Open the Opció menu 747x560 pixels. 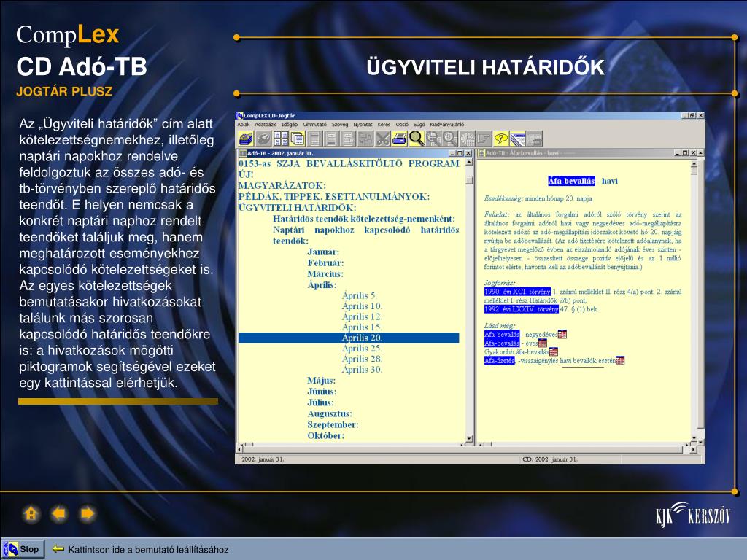coord(402,125)
